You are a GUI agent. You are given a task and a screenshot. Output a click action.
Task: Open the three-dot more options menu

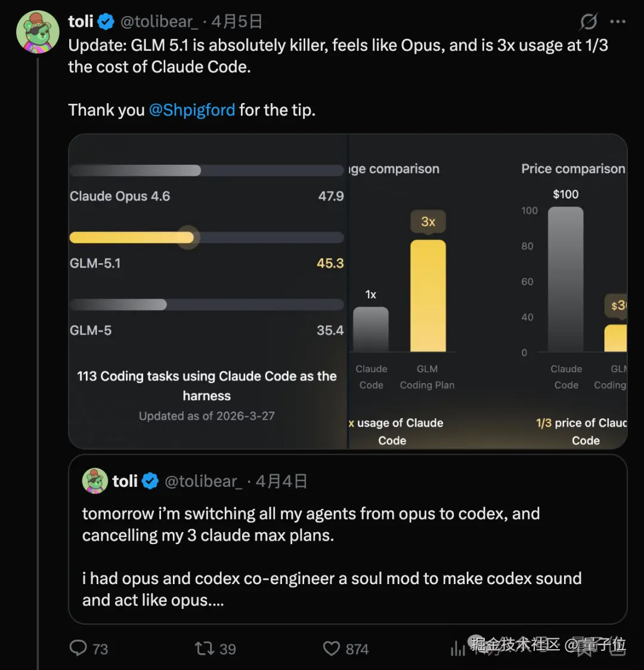618,22
